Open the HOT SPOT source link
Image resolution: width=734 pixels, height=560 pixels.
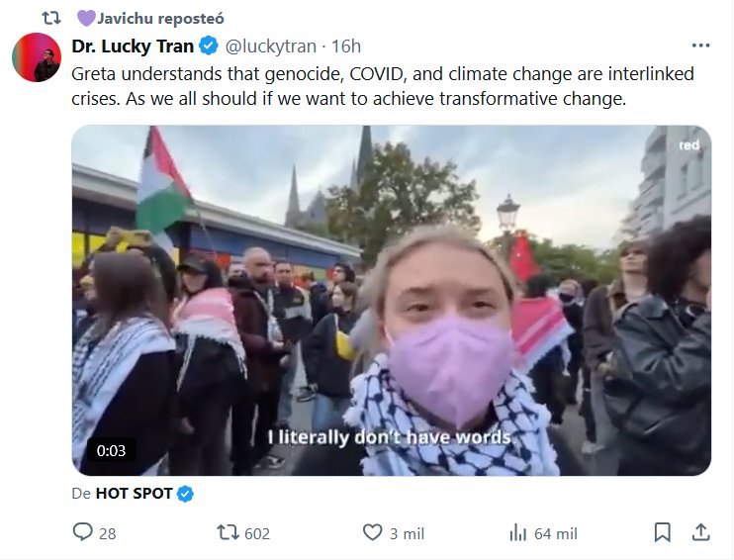pyautogui.click(x=134, y=494)
